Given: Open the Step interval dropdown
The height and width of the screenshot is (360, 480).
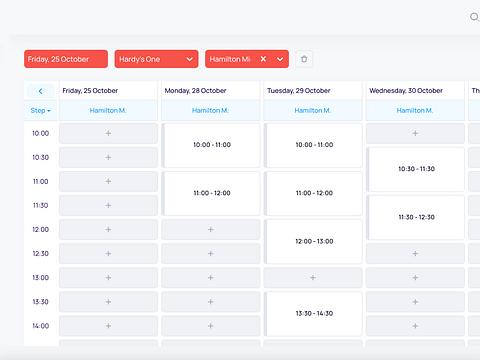Looking at the screenshot, I should (x=40, y=110).
